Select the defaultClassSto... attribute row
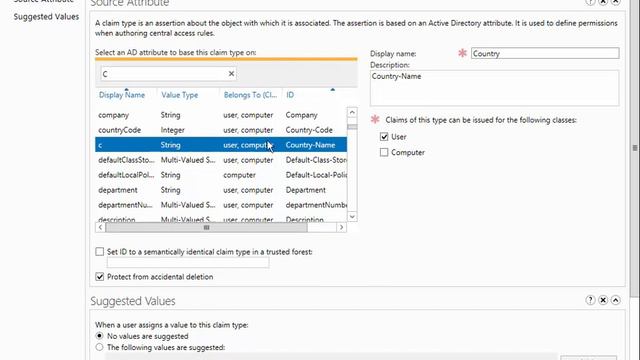The image size is (640, 360). (x=221, y=160)
